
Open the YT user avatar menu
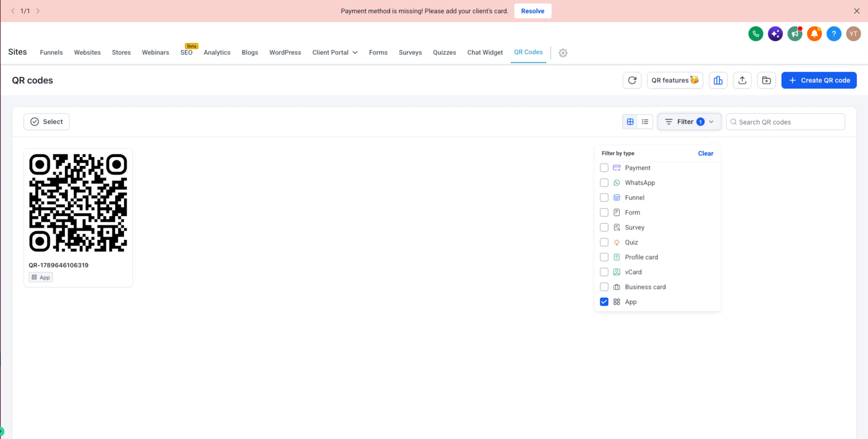click(x=853, y=34)
